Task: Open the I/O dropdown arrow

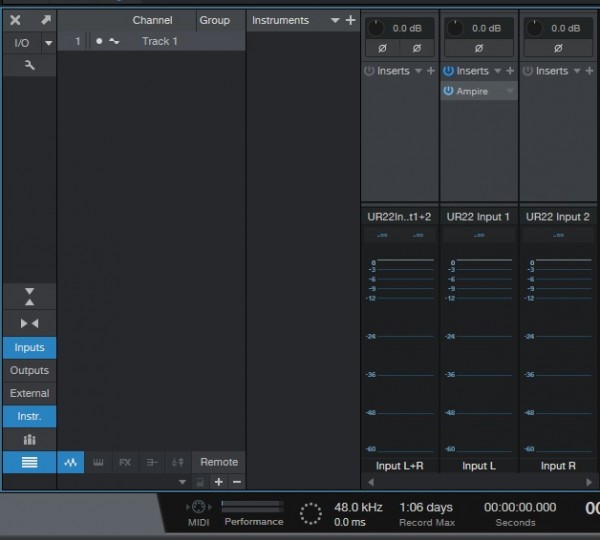Action: click(x=48, y=43)
